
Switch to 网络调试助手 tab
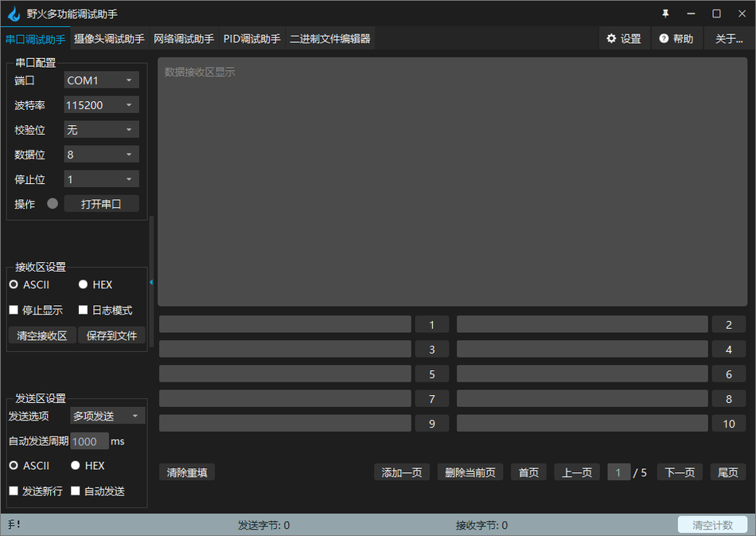tap(184, 39)
